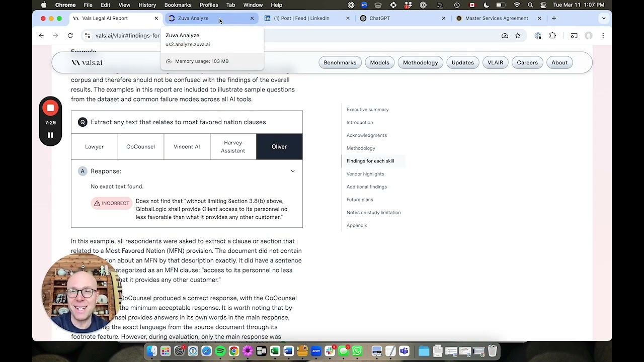
Task: Close the Zuva Analyze tab
Action: (252, 18)
